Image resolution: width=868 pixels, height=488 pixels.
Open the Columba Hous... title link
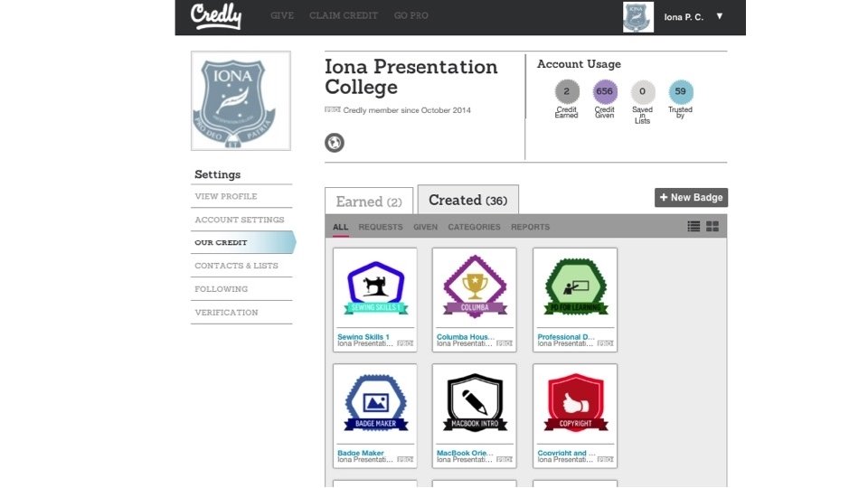pyautogui.click(x=465, y=336)
